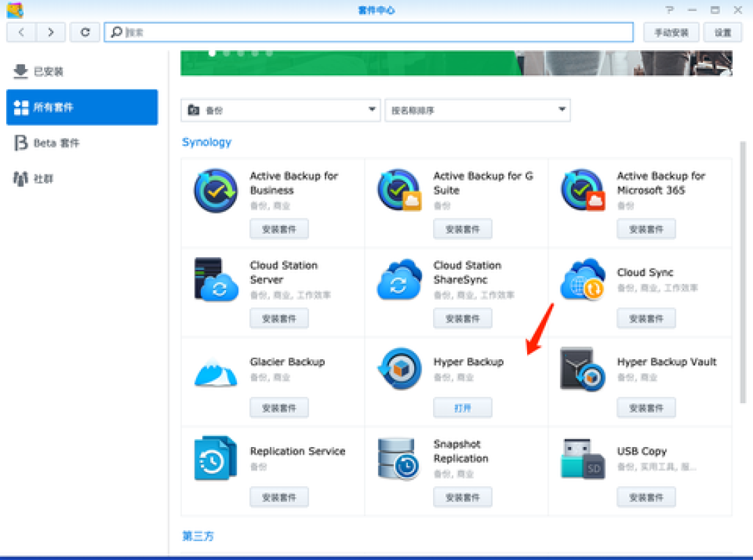
Task: Click the third-party section heading
Action: point(198,536)
